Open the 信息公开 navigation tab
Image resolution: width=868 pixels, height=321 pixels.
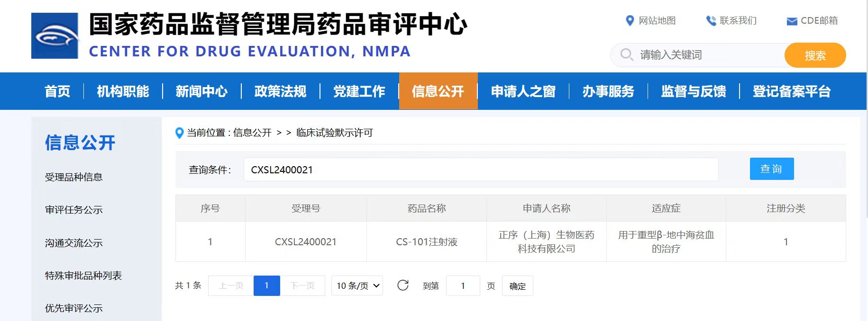(x=438, y=91)
